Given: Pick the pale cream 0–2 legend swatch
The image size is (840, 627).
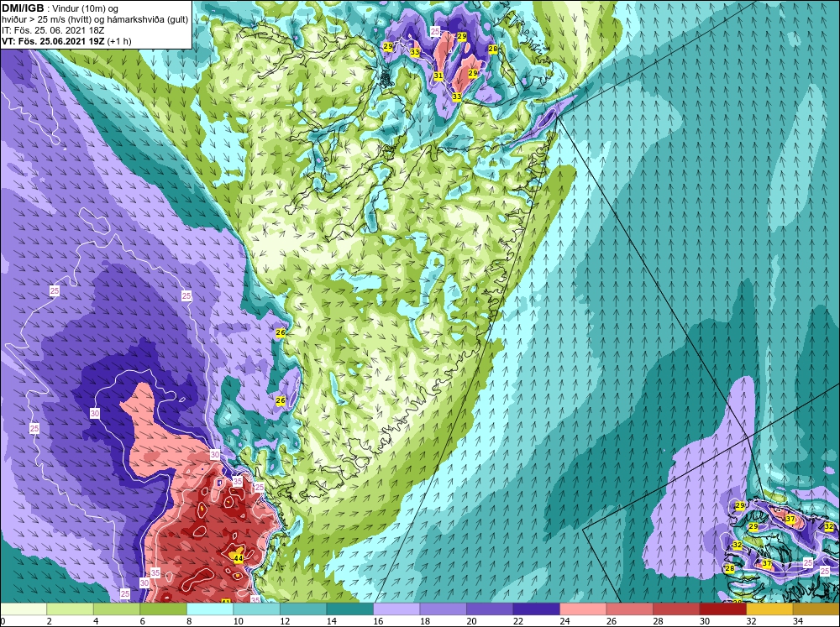Looking at the screenshot, I should click(x=24, y=609).
